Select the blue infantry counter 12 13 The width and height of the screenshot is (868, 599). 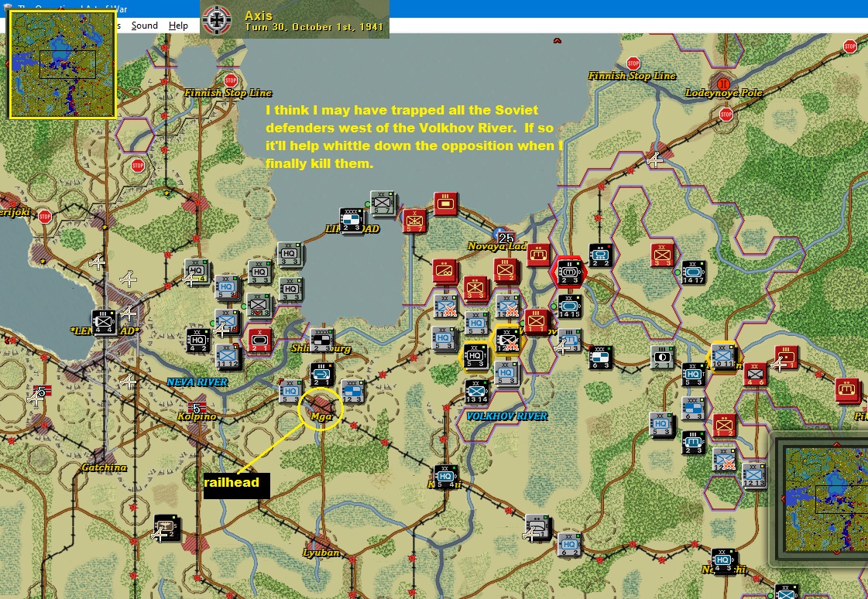coord(754,476)
